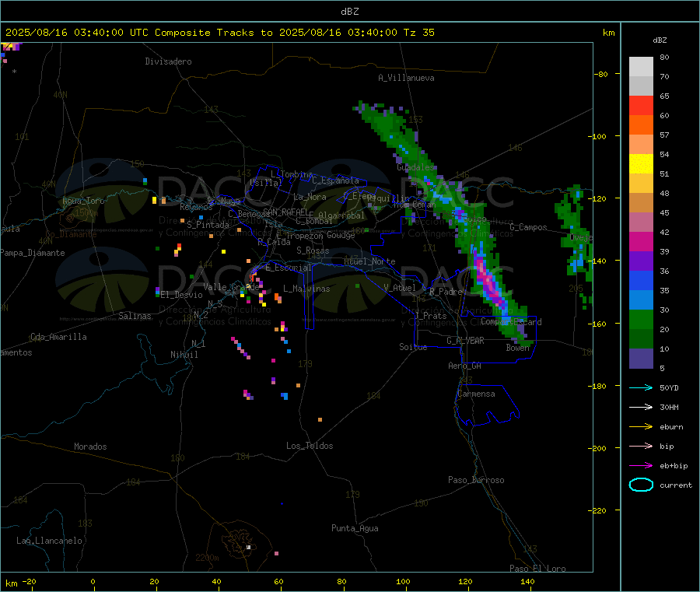Click the 50YD cyan arrow legend icon
Viewport: 700px width, 592px height.
(641, 387)
